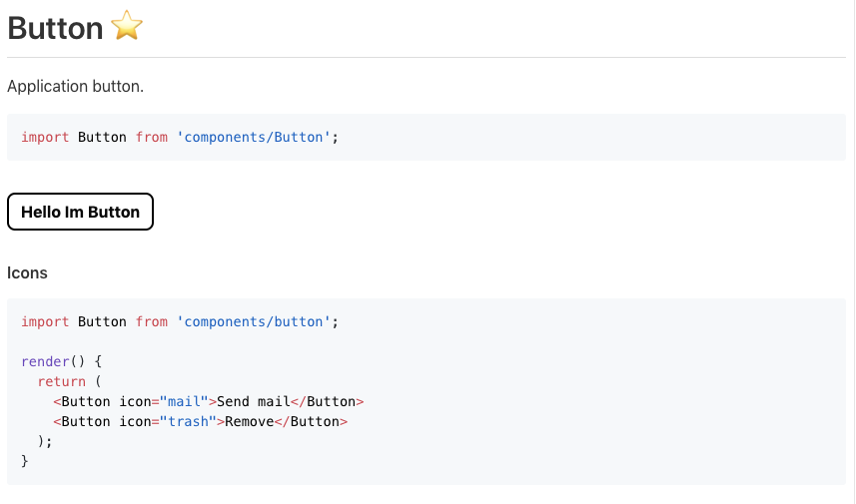Click the Button page heading
The image size is (856, 504).
[x=55, y=28]
